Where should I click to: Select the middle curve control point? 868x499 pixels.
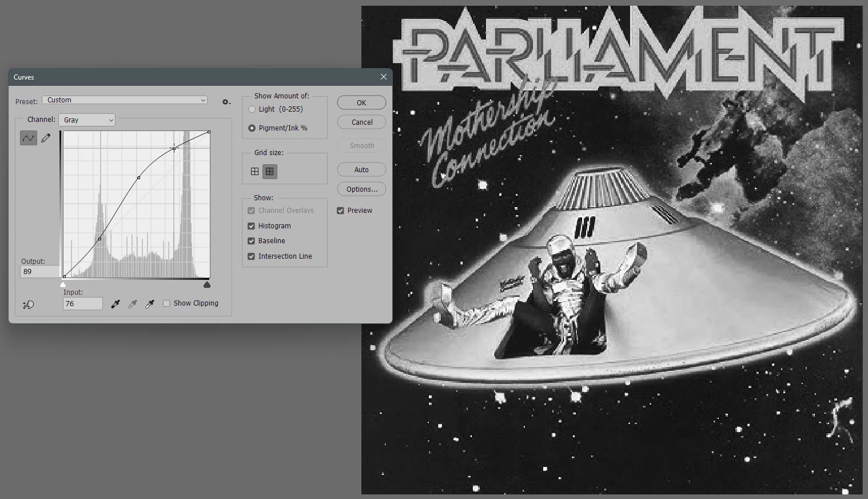139,178
